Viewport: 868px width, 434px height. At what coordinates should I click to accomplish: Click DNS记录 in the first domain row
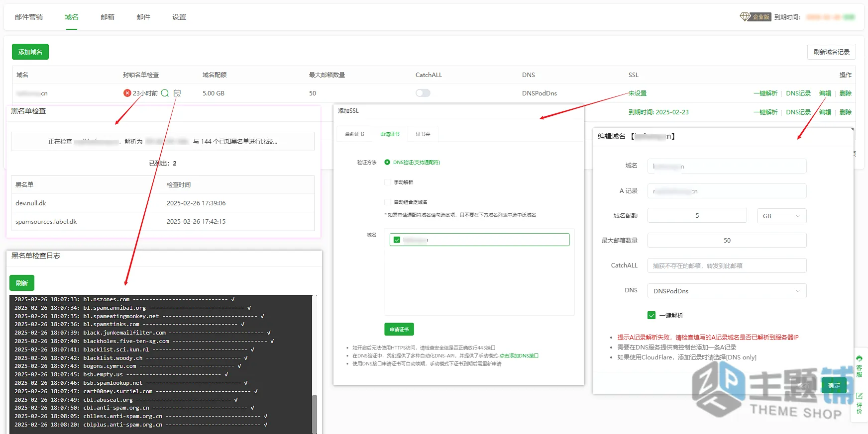[798, 93]
